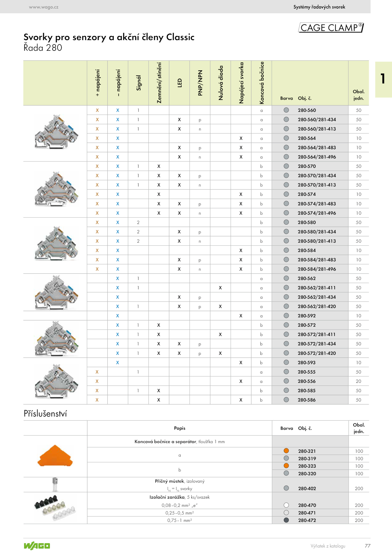Select the insulation stop strips product image
The height and width of the screenshot is (555, 392).
[x=55, y=508]
